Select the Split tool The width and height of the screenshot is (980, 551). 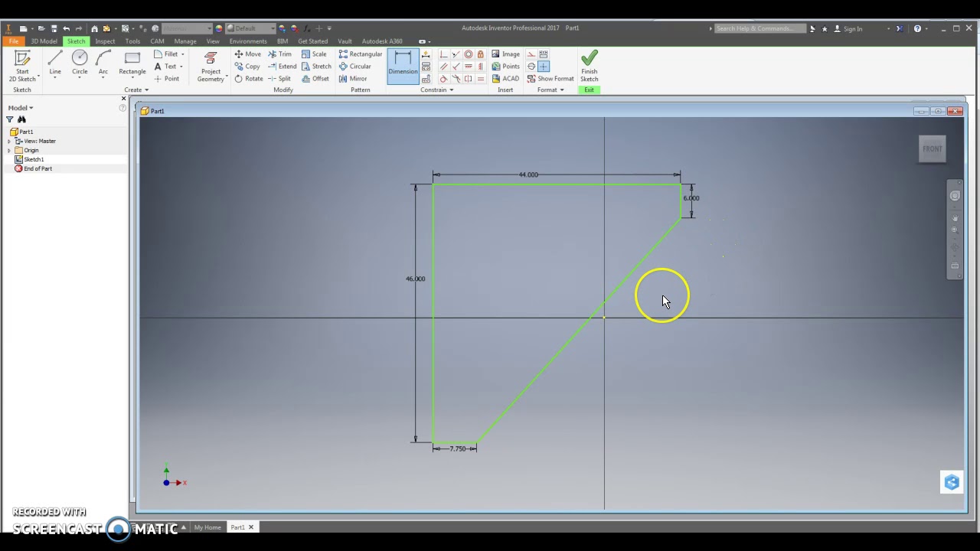click(279, 79)
